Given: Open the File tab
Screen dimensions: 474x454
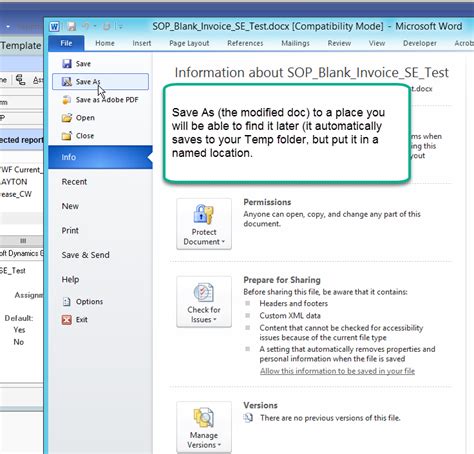Looking at the screenshot, I should click(x=66, y=43).
